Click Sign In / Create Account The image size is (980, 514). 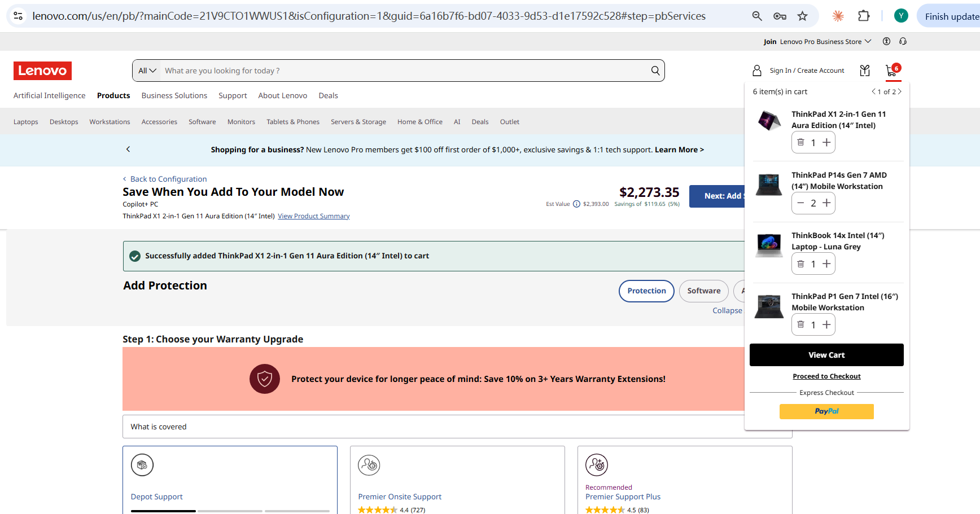[807, 71]
